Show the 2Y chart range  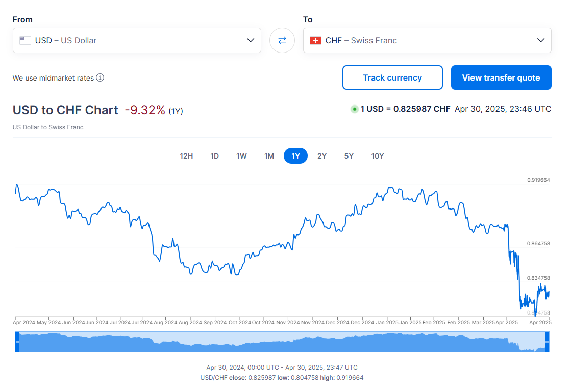click(x=322, y=156)
